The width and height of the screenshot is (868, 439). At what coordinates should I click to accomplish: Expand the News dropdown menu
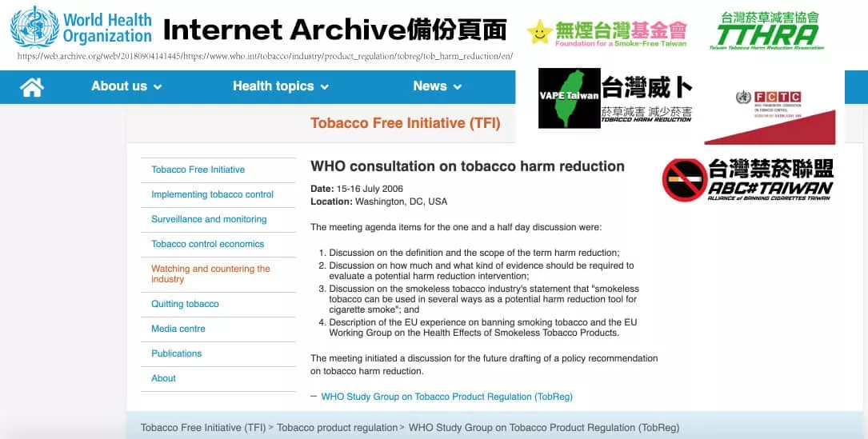pyautogui.click(x=437, y=86)
